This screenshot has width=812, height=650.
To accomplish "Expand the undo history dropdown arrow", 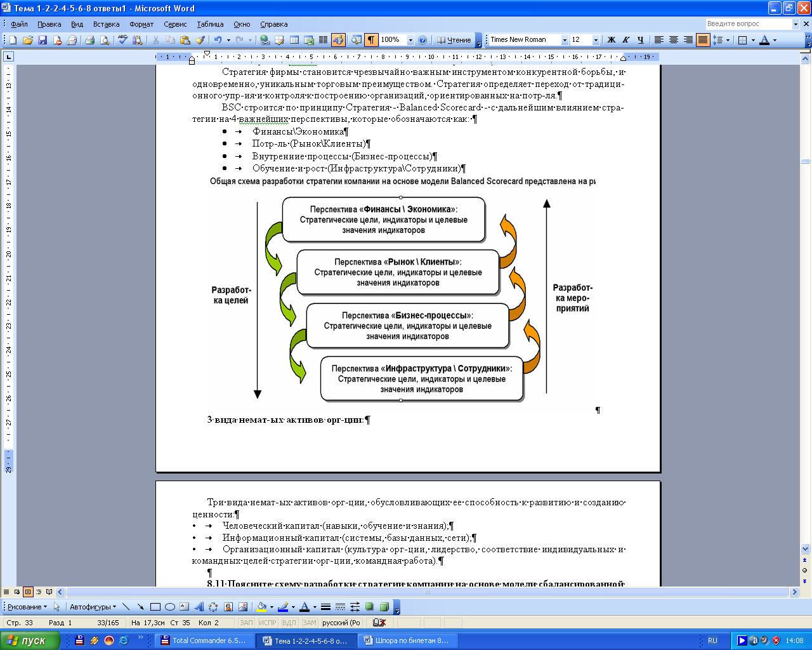I will click(228, 40).
